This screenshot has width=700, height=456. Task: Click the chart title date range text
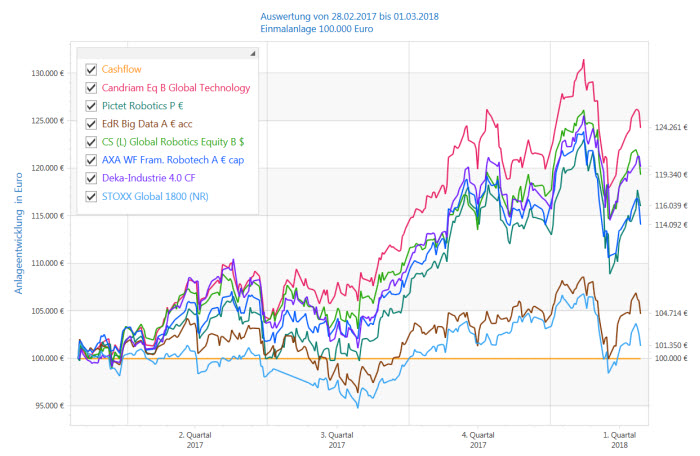pyautogui.click(x=349, y=17)
